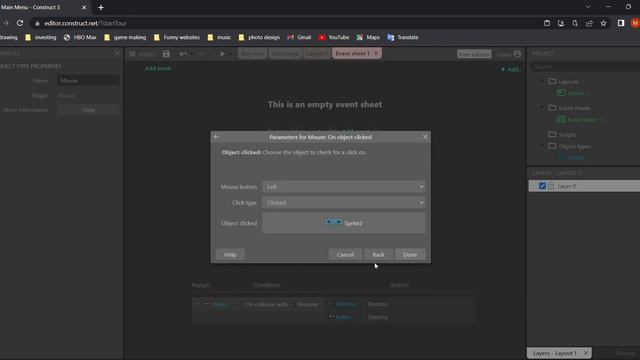
Task: Reload the browser page
Action: tap(20, 23)
